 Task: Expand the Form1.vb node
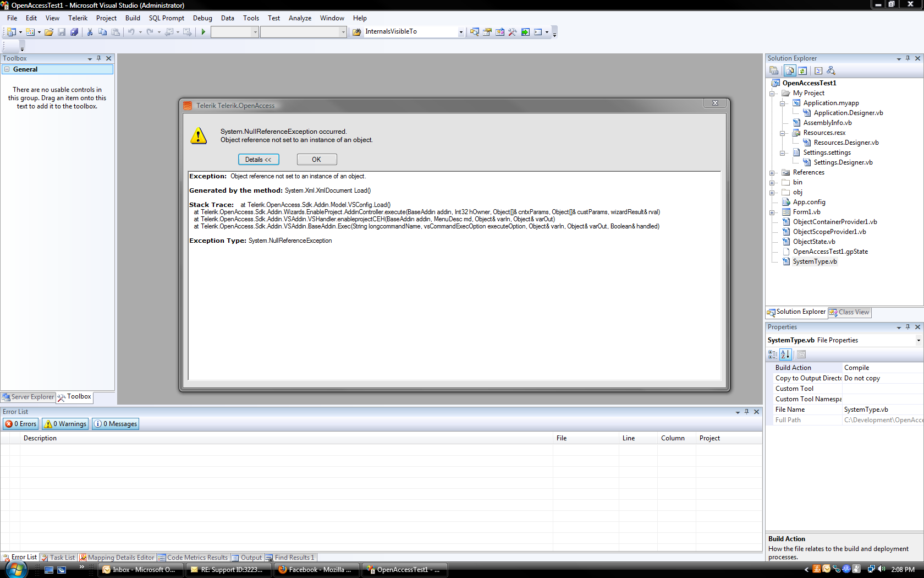coord(772,212)
